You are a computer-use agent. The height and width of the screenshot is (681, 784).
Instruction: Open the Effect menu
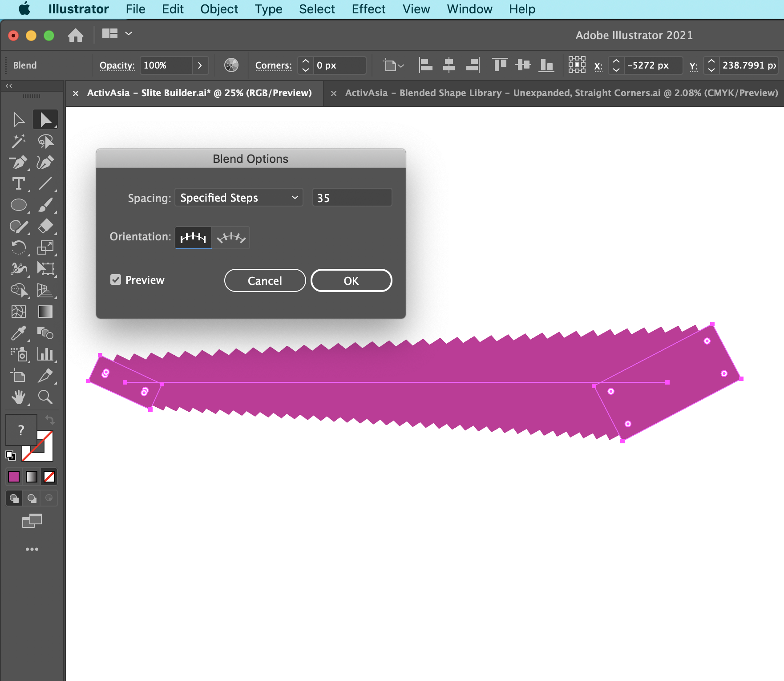(x=368, y=9)
